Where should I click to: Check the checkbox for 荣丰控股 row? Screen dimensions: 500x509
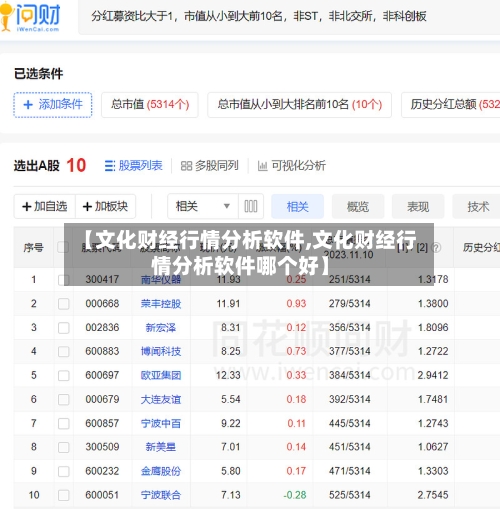(64, 304)
